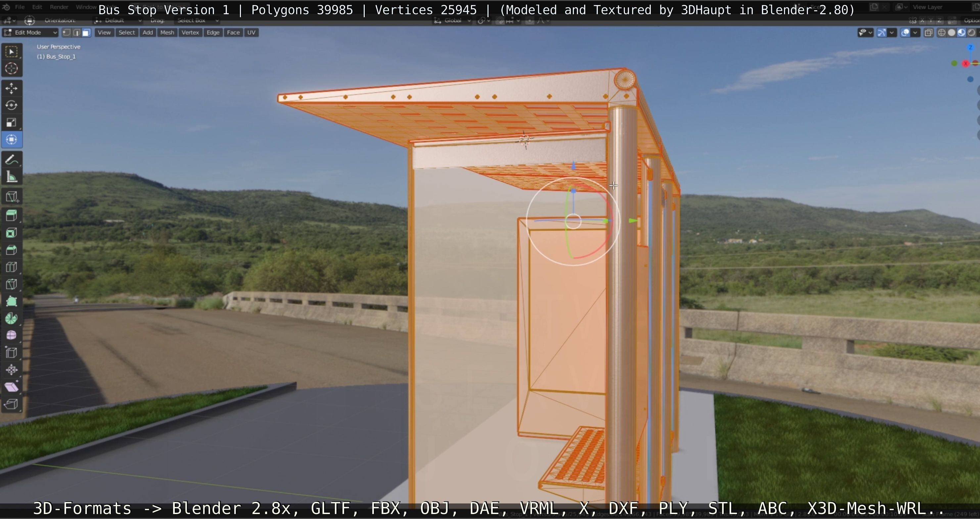
Task: Open the Face menu
Action: (233, 33)
